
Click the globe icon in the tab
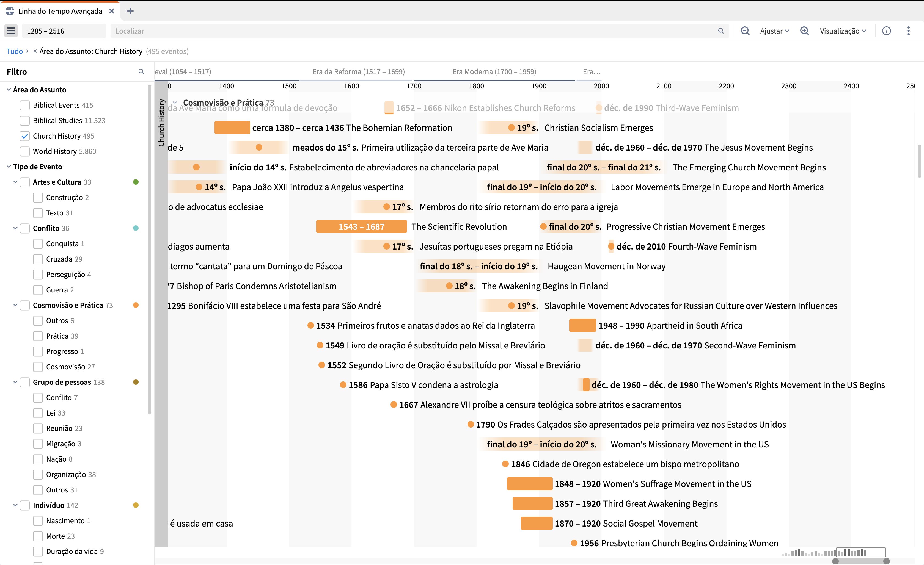(10, 11)
